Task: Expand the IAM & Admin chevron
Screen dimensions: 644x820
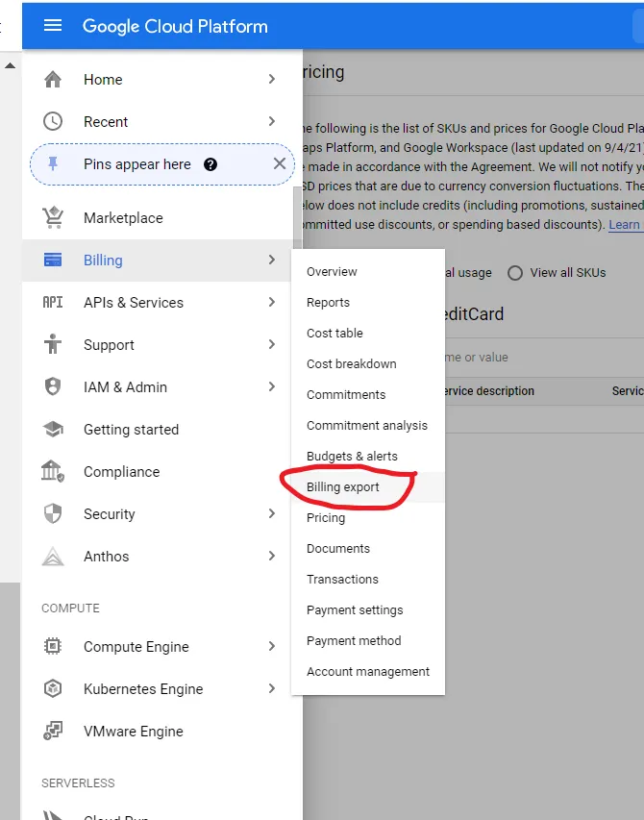Action: (x=271, y=386)
